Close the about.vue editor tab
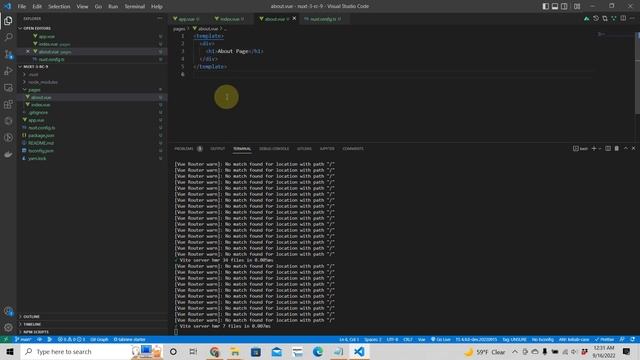Screen dimensions: 640x360 point(294,19)
